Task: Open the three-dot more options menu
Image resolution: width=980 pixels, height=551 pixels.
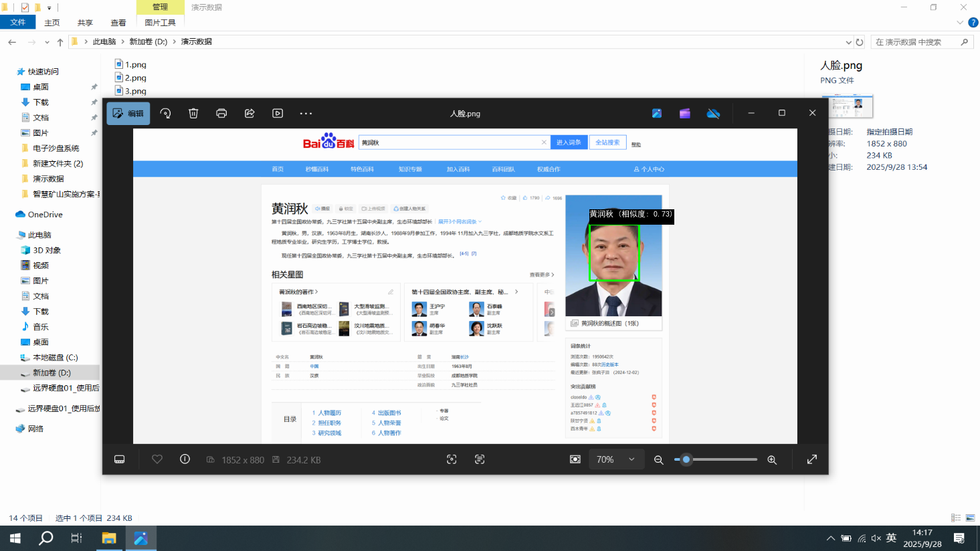Action: coord(306,114)
